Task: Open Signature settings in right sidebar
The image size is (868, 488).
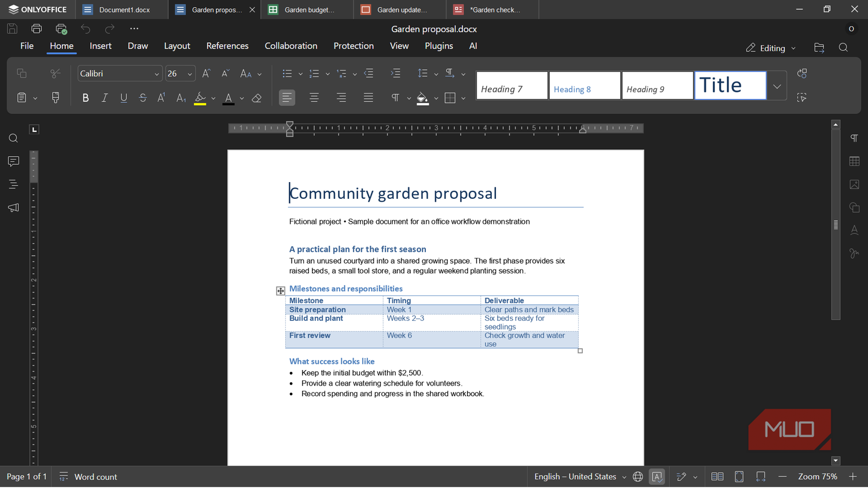Action: coord(855,253)
